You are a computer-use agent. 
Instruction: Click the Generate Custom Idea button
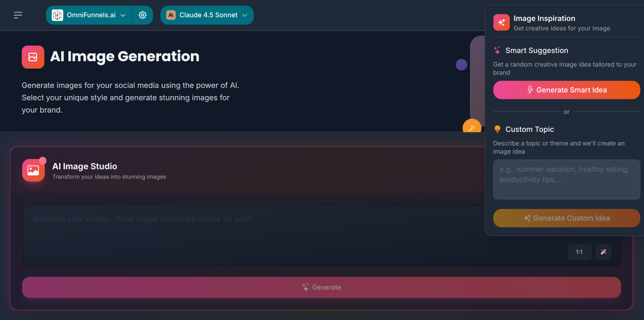pos(566,218)
